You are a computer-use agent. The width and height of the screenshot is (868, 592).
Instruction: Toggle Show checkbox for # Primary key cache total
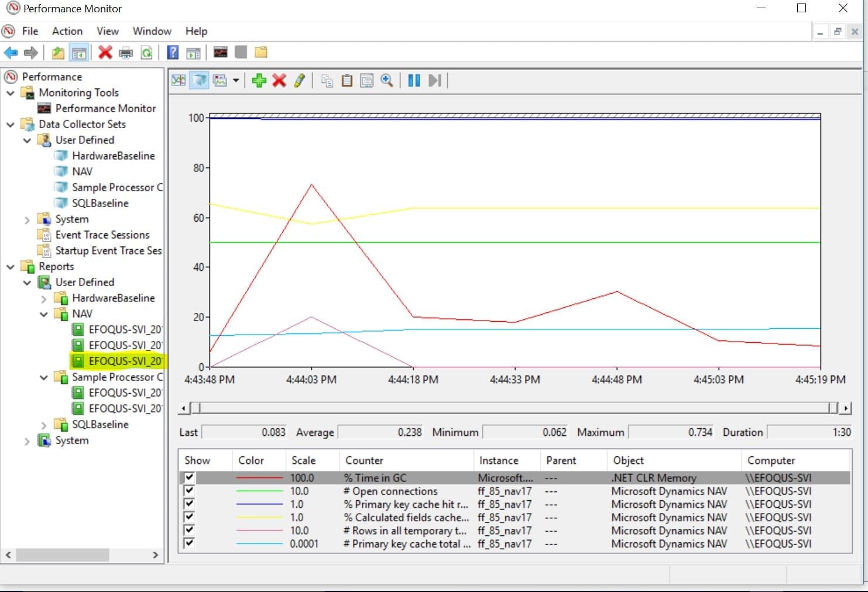(x=189, y=543)
